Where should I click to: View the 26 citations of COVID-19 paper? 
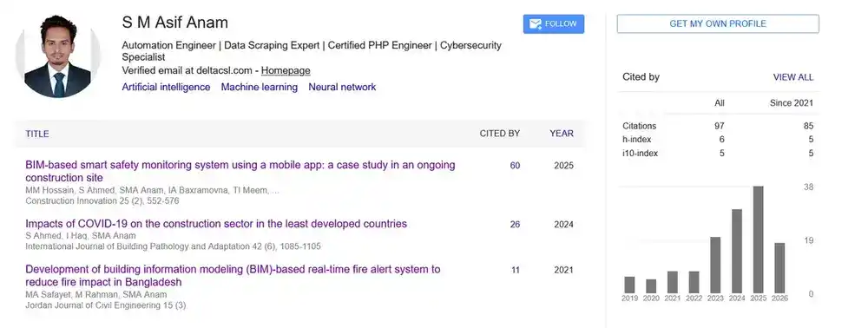pos(515,225)
